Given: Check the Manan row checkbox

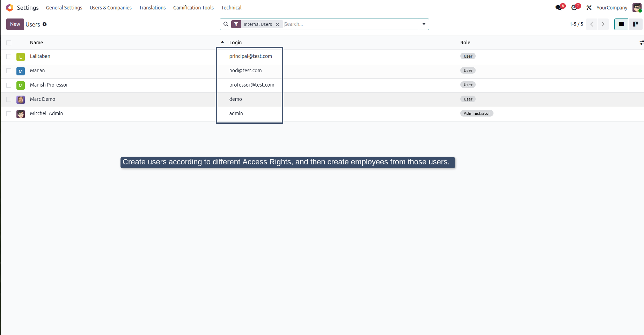Looking at the screenshot, I should 9,71.
